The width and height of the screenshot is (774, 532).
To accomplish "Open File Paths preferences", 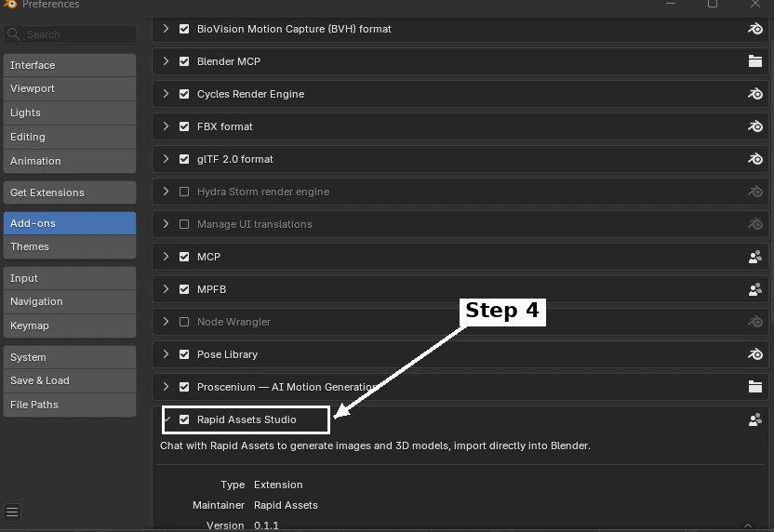I will pos(70,406).
